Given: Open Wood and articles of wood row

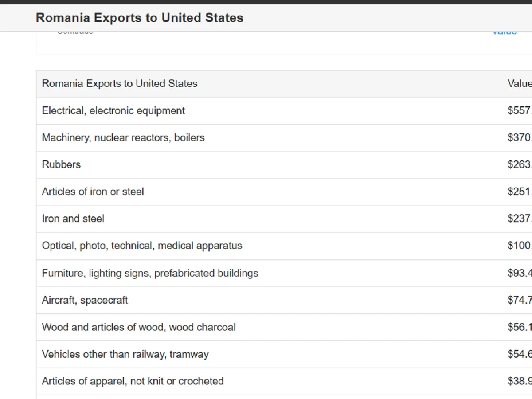Looking at the screenshot, I should coord(139,327).
